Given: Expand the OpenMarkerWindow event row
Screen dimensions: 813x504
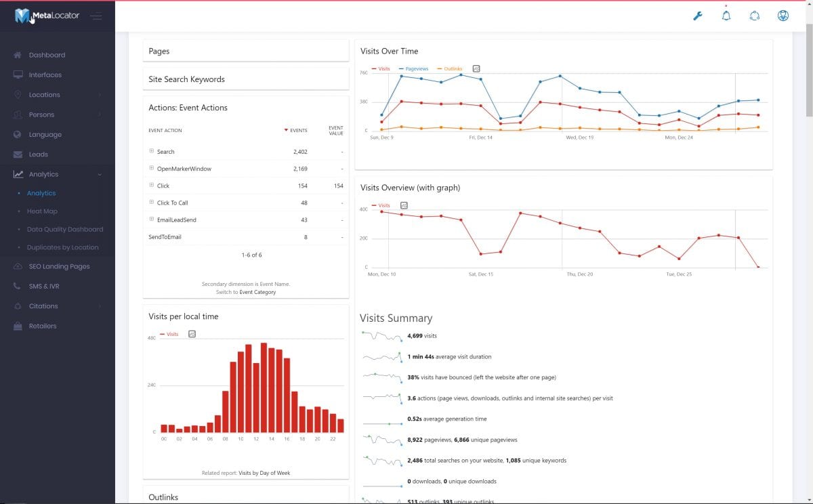Looking at the screenshot, I should [x=151, y=168].
